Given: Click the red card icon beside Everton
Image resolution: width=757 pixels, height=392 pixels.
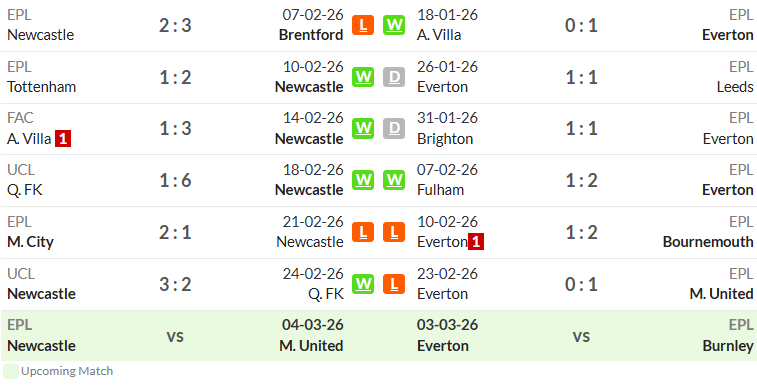Looking at the screenshot, I should coord(476,242).
